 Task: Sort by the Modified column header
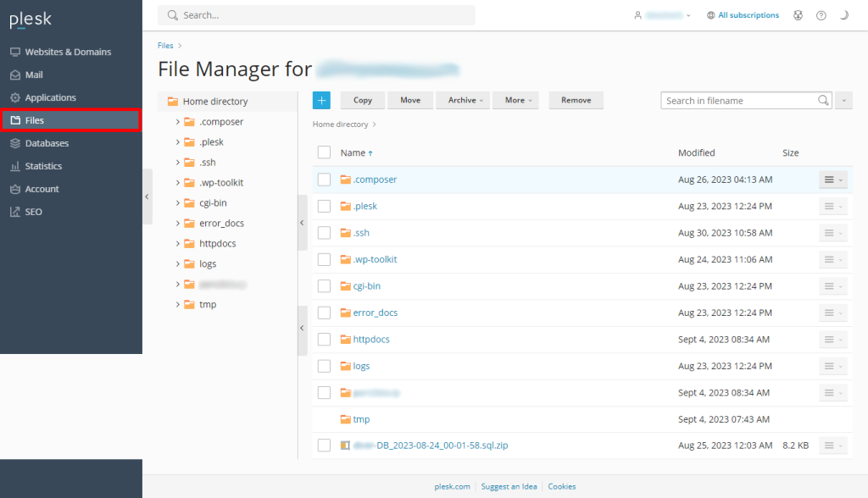(696, 152)
